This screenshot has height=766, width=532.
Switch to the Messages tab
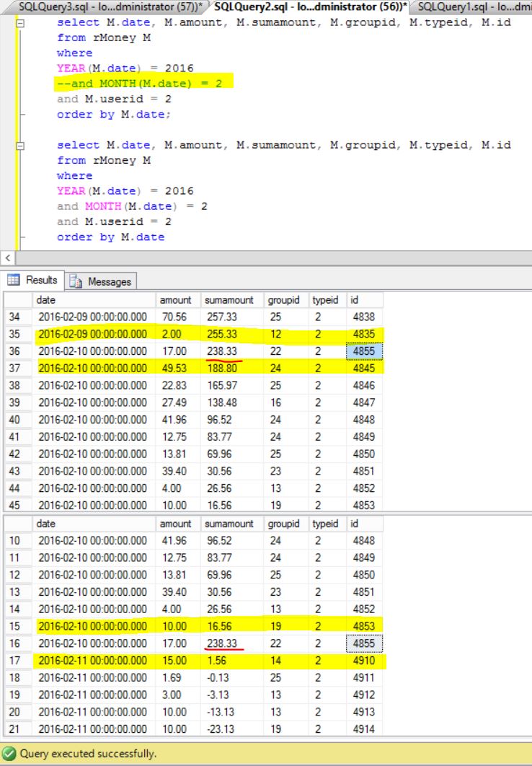(x=100, y=281)
